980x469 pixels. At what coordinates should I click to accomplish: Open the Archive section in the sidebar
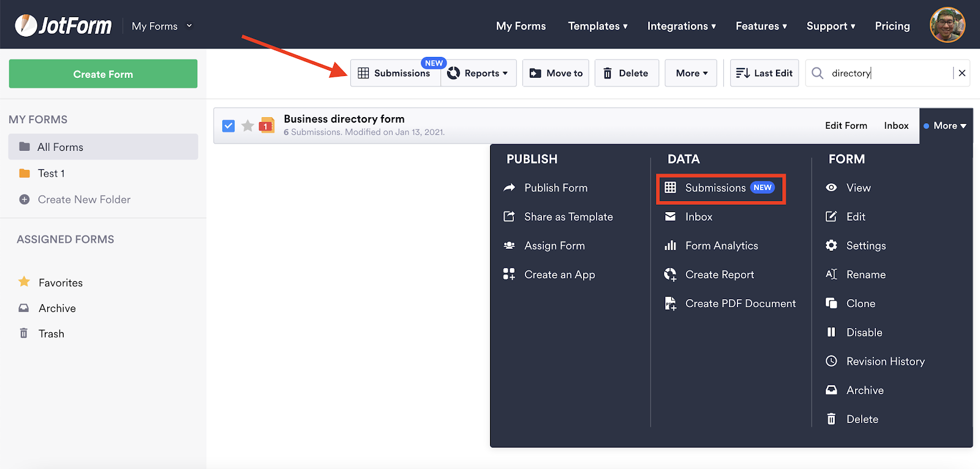57,308
